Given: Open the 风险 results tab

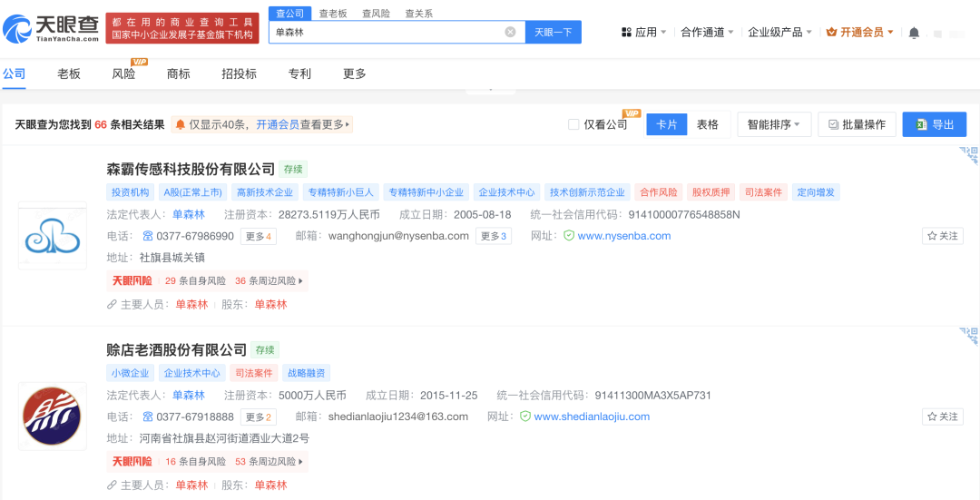Looking at the screenshot, I should pyautogui.click(x=123, y=74).
